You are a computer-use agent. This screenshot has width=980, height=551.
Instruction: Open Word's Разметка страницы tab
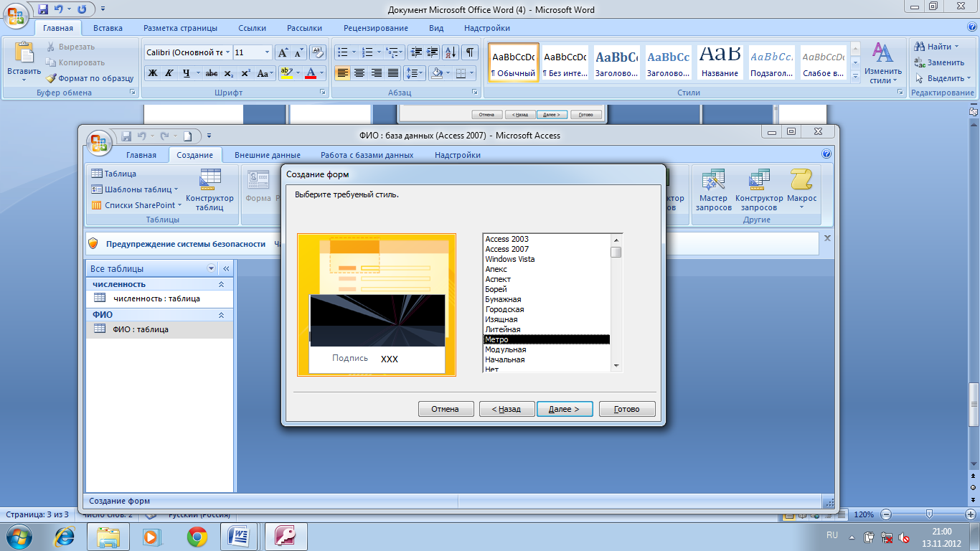pos(180,28)
